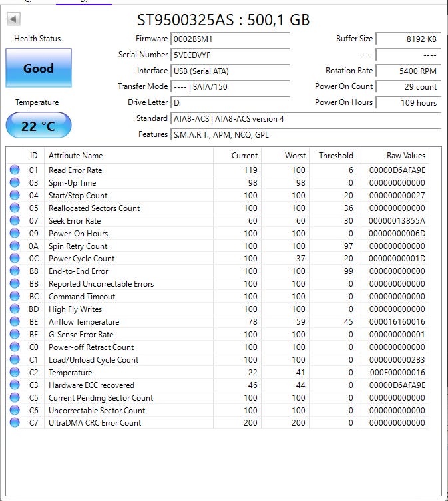Click the status orb for Power-On Hours
This screenshot has width=448, height=501.
(x=15, y=233)
